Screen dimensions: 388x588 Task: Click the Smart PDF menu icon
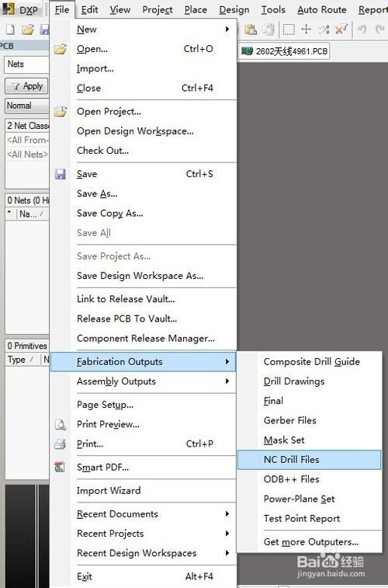(60, 467)
